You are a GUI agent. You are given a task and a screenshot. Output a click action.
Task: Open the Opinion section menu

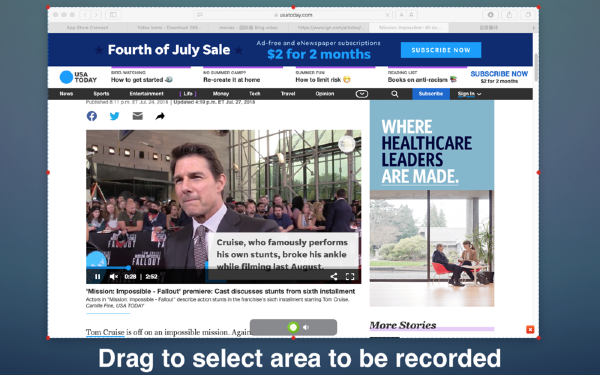click(x=324, y=94)
